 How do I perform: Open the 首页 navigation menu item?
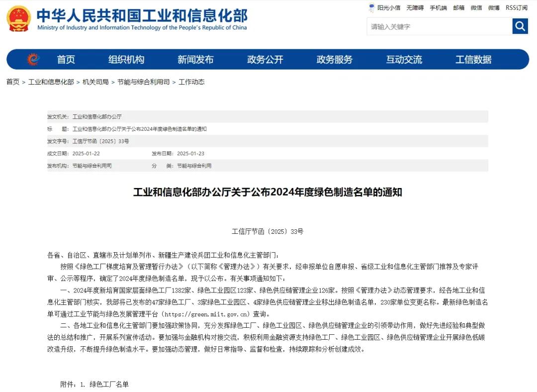pyautogui.click(x=66, y=60)
